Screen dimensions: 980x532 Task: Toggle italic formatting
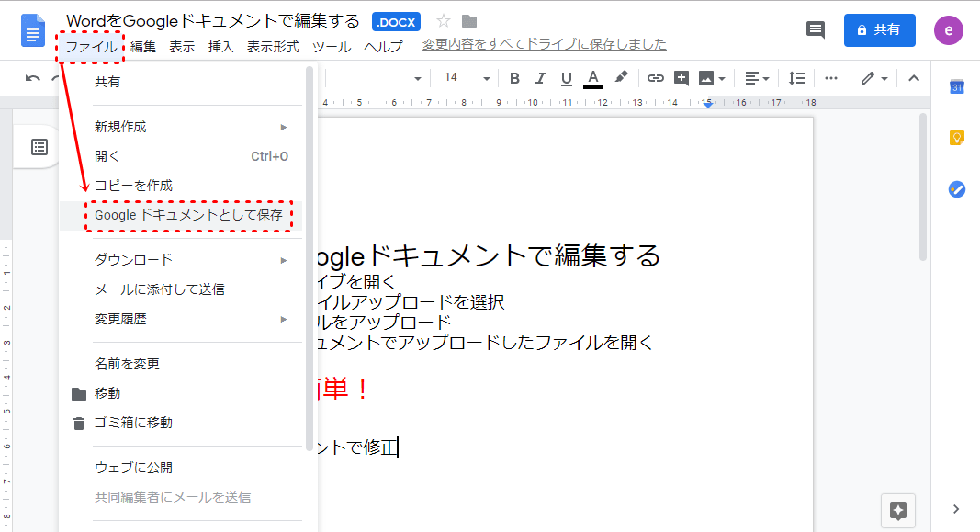[x=540, y=78]
